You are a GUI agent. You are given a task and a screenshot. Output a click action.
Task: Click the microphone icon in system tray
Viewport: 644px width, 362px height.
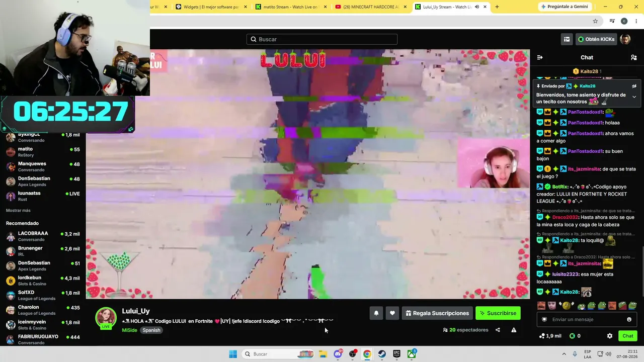pyautogui.click(x=575, y=354)
